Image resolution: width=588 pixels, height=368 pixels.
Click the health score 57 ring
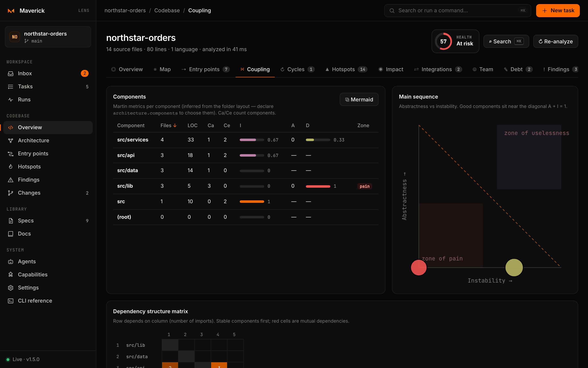[443, 41]
